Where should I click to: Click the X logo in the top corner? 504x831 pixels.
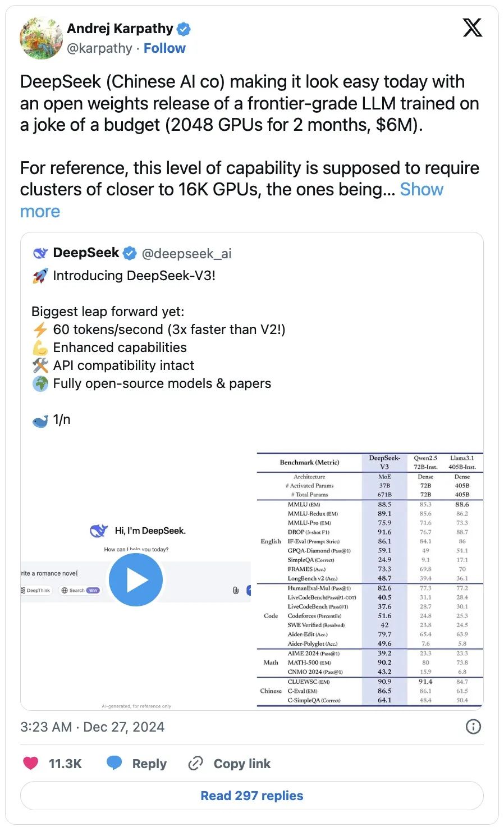coord(472,28)
